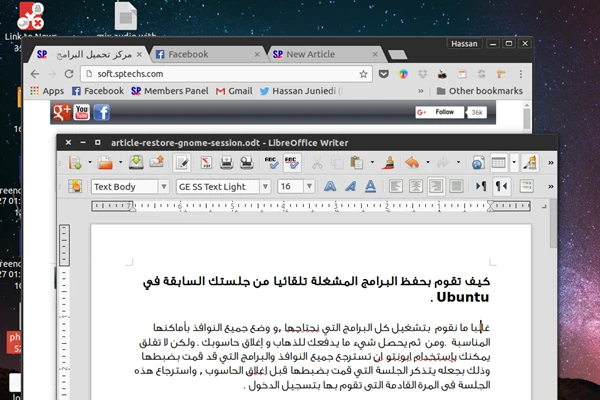Open the GE SS Text Light font dropdown

[x=265, y=186]
